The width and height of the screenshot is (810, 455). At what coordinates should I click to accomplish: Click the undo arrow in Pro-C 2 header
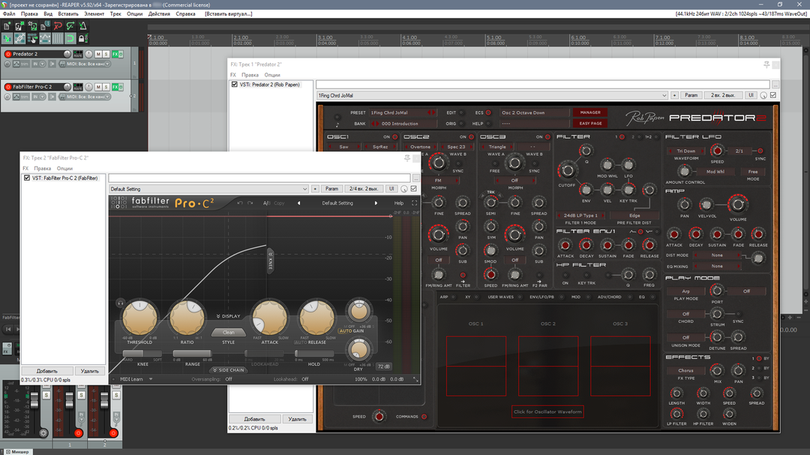click(240, 203)
